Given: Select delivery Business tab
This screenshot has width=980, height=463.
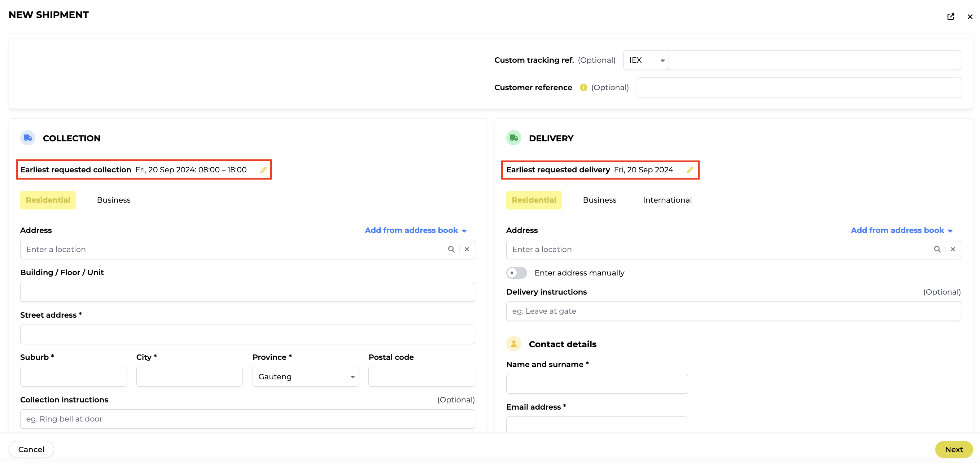Looking at the screenshot, I should 600,200.
